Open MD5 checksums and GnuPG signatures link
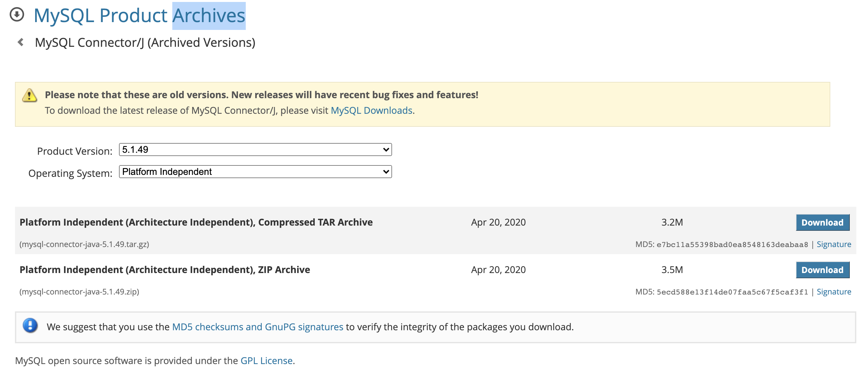The image size is (868, 379). pos(257,327)
